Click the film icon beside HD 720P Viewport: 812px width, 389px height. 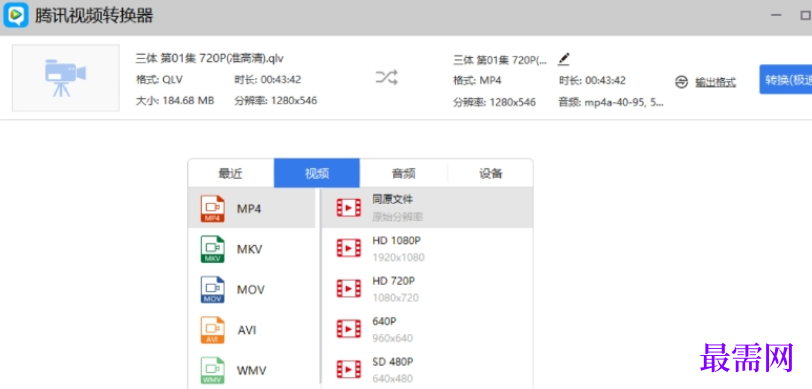pos(349,288)
